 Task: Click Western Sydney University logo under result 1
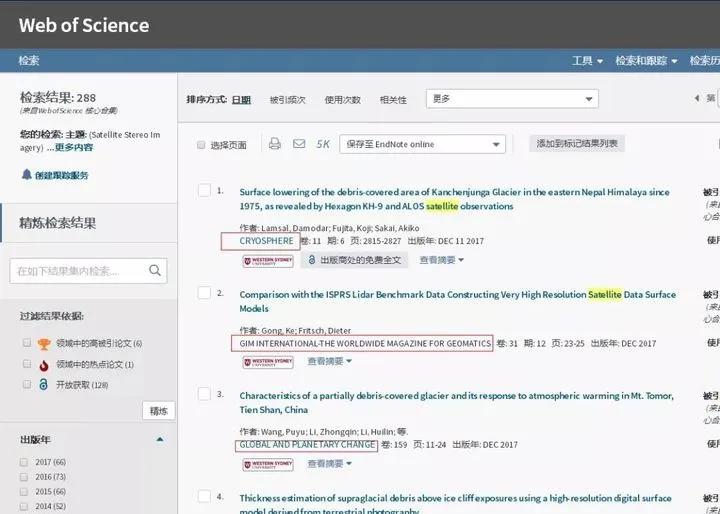[268, 261]
